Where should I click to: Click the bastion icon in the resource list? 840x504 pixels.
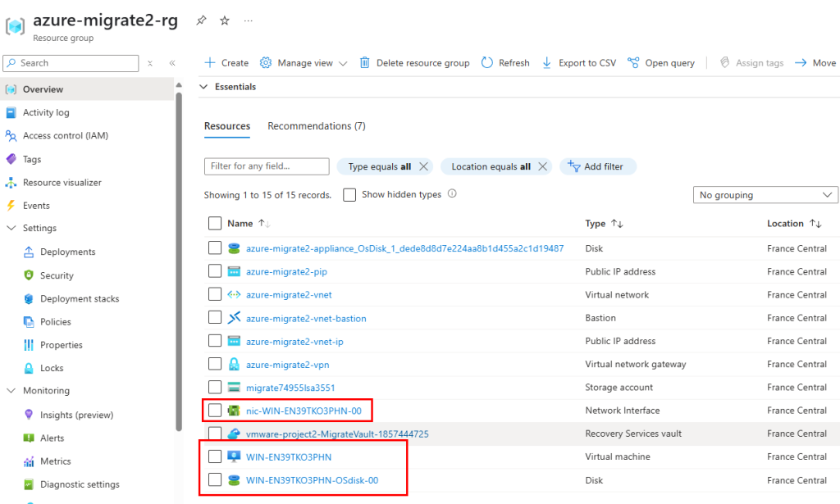tap(234, 318)
